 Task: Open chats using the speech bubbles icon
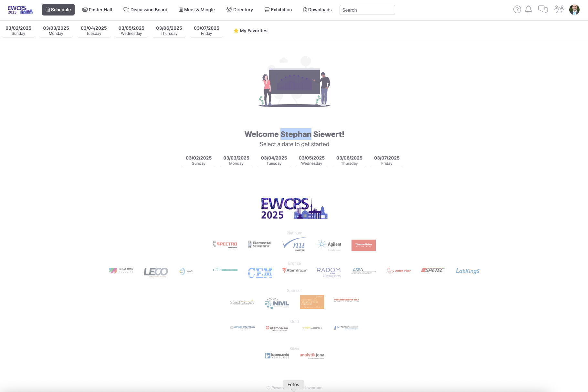543,10
